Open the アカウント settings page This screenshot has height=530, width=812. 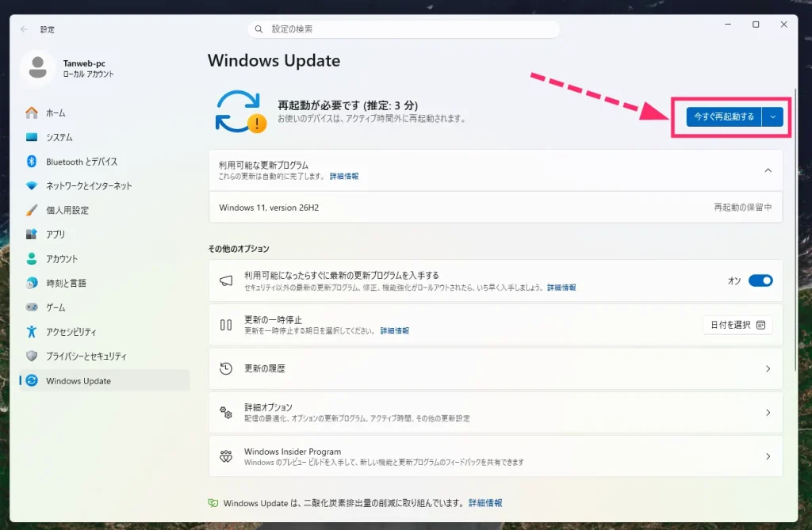click(x=105, y=258)
